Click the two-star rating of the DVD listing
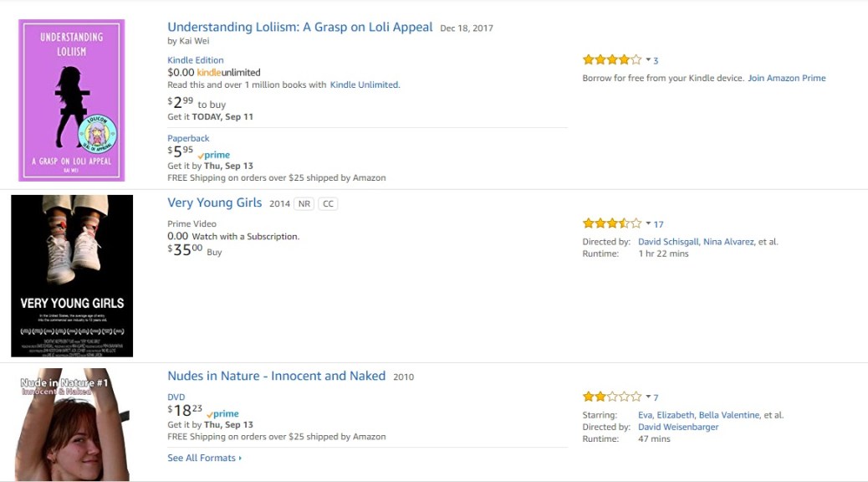The height and width of the screenshot is (482, 868). (x=611, y=397)
